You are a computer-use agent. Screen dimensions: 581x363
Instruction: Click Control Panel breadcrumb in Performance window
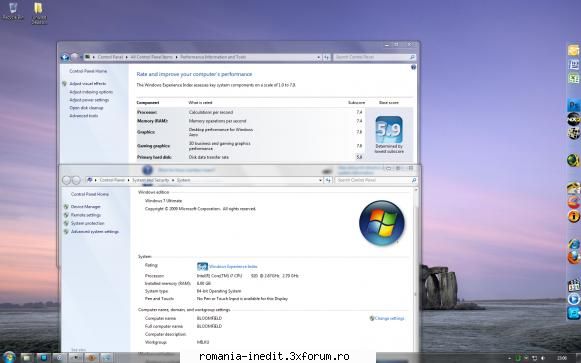click(110, 57)
